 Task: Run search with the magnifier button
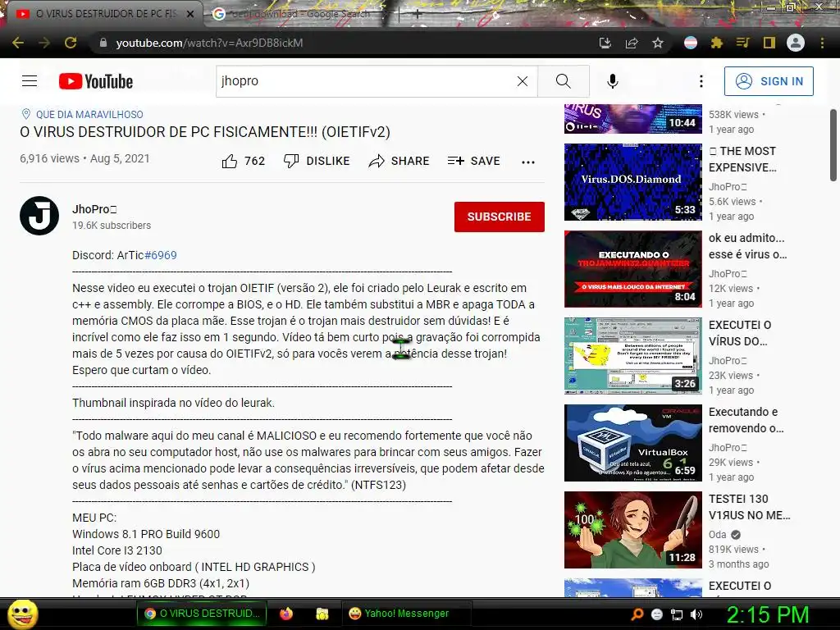tap(563, 81)
